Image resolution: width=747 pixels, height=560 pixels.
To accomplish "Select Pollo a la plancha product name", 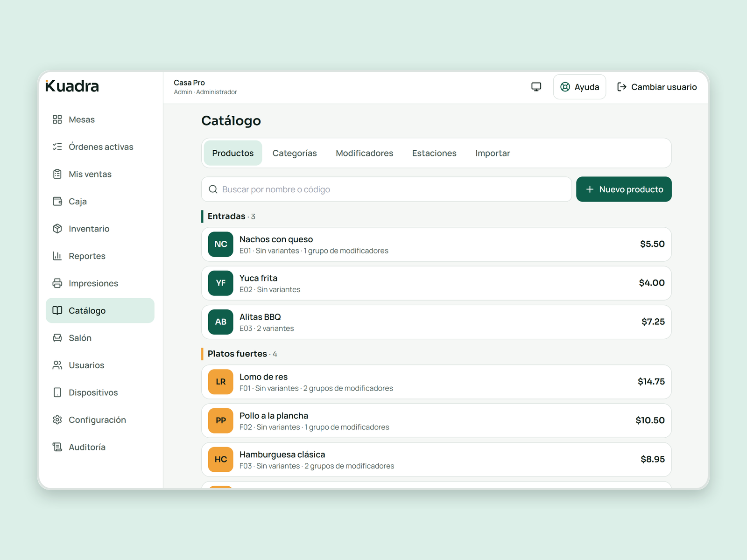I will pyautogui.click(x=274, y=416).
